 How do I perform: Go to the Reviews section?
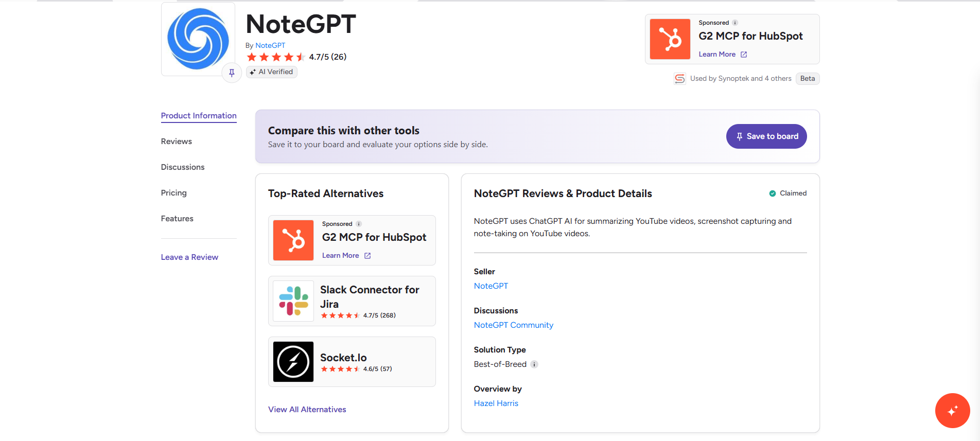[x=176, y=142]
